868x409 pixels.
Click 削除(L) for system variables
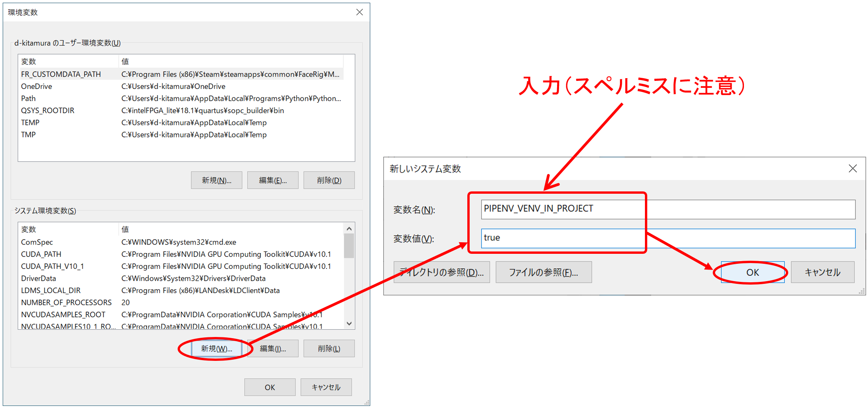point(329,349)
